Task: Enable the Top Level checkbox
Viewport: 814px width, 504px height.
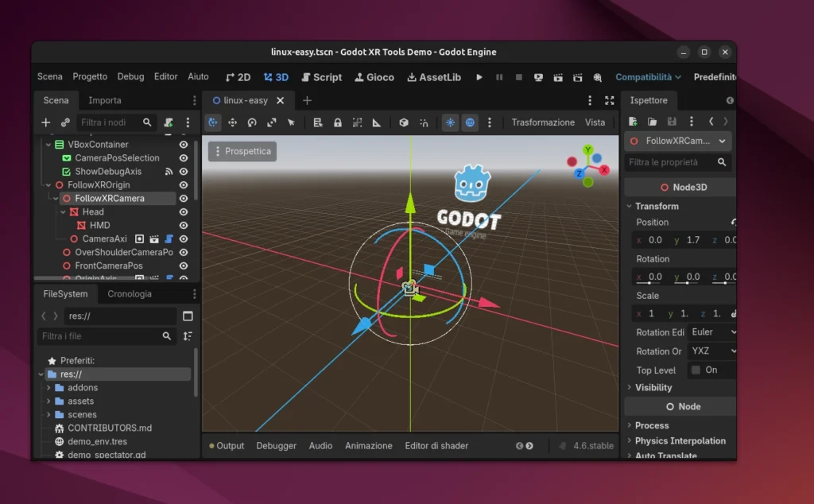Action: pos(696,370)
